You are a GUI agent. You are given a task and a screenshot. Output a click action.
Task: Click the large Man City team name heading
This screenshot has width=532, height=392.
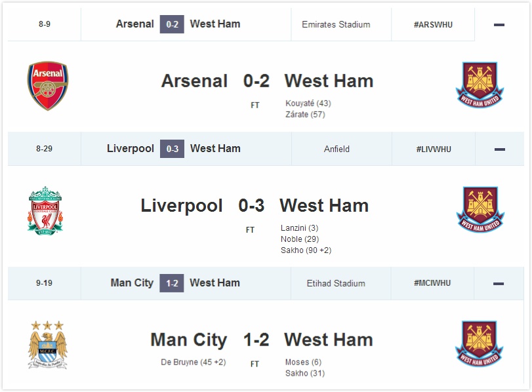tap(188, 340)
